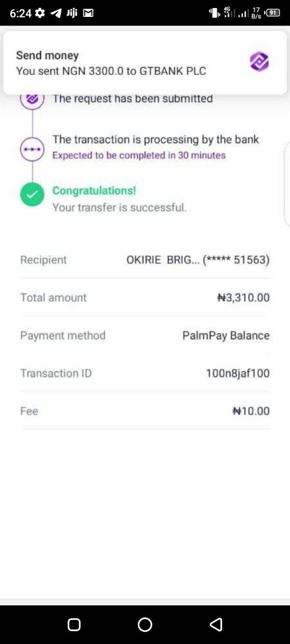This screenshot has width=290, height=644.
Task: Tap the Gmail icon in status bar
Action: click(88, 13)
